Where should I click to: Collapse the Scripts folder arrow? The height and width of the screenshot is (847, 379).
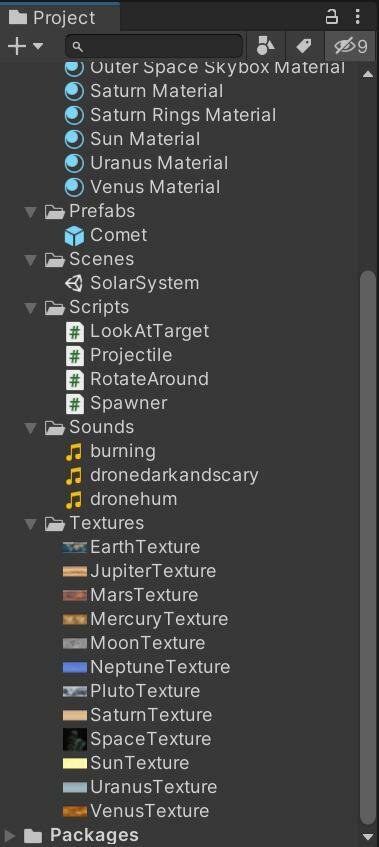click(31, 308)
